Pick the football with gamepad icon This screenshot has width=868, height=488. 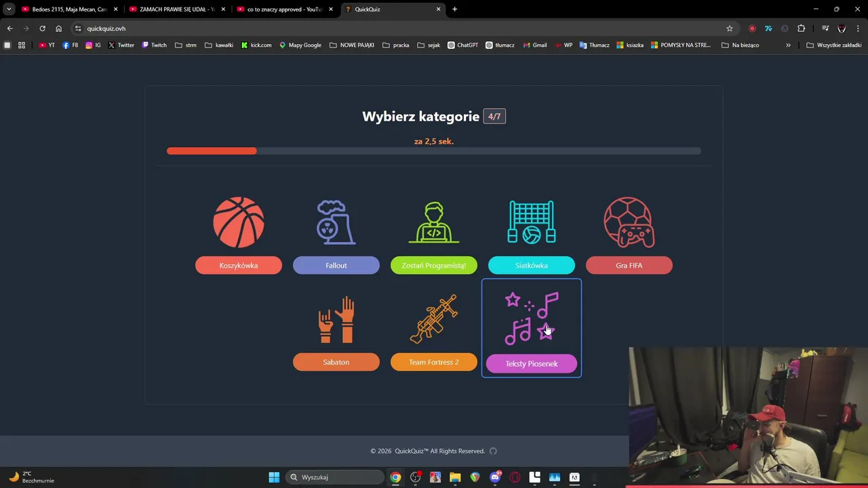point(629,222)
